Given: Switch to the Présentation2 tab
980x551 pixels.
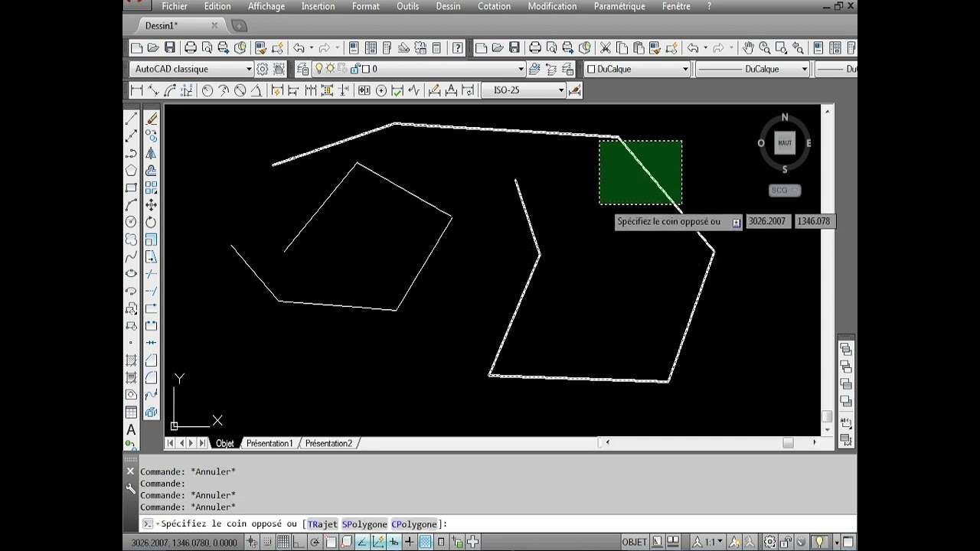Looking at the screenshot, I should (x=328, y=443).
